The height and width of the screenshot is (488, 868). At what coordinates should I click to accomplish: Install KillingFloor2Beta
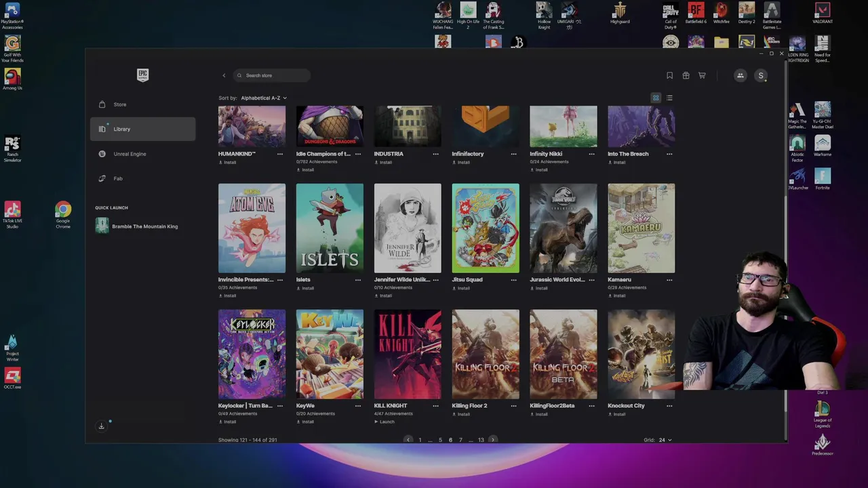point(538,414)
